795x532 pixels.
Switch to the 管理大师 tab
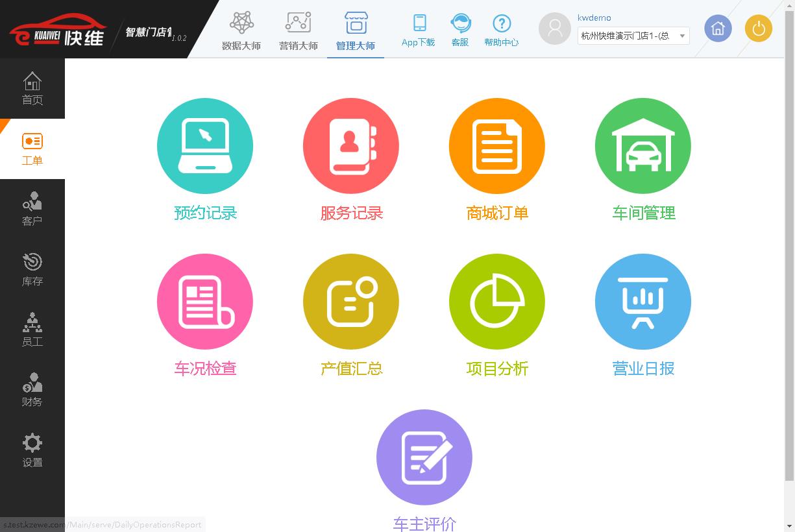356,30
